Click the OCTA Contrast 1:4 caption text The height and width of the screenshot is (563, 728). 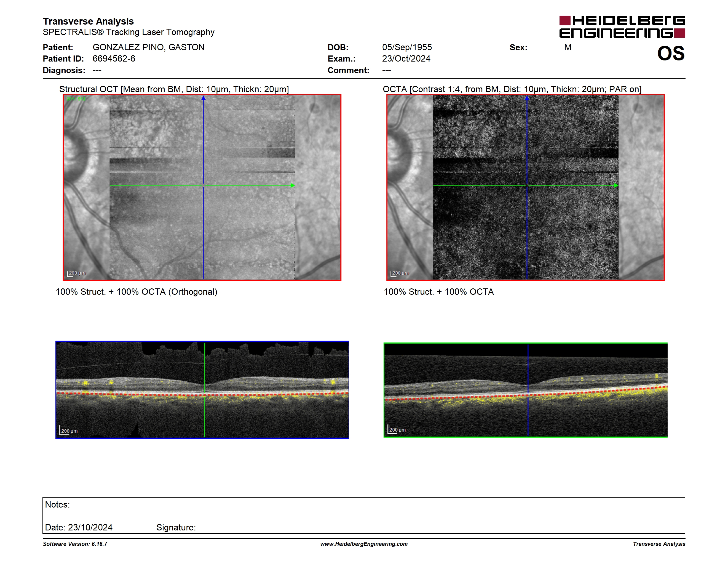[x=512, y=89]
